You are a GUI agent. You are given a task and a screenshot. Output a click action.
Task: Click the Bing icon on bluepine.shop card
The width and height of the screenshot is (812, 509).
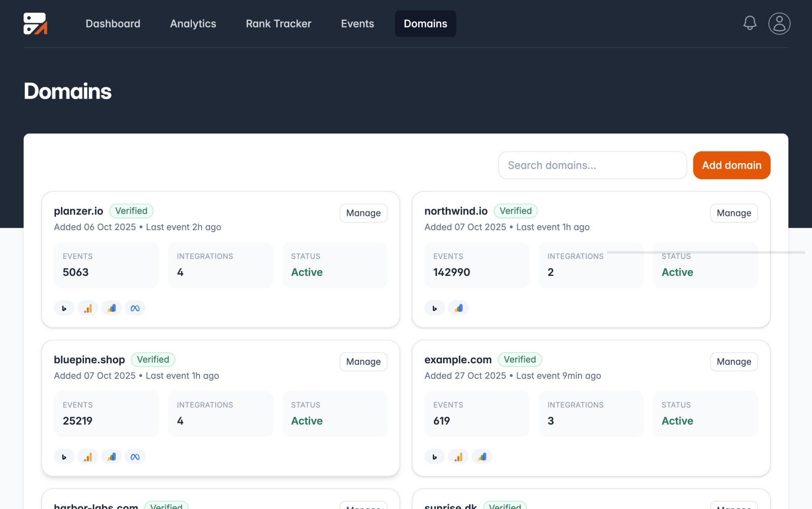point(64,457)
